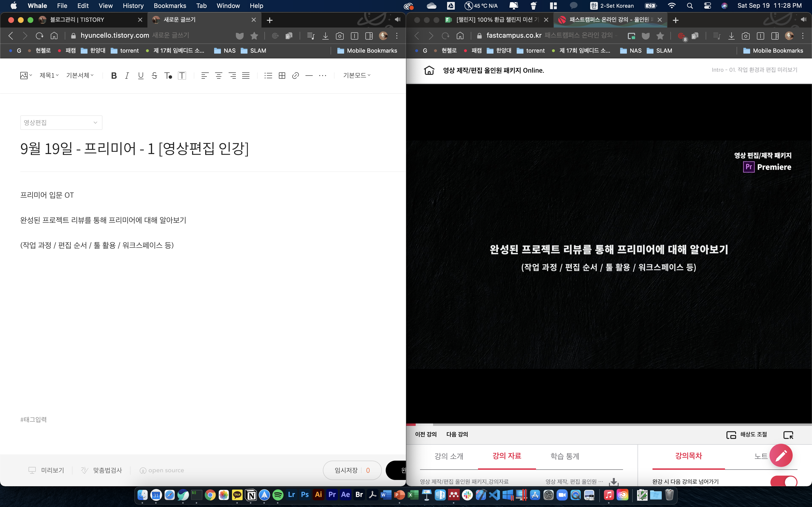
Task: Click the insert link icon
Action: (295, 75)
